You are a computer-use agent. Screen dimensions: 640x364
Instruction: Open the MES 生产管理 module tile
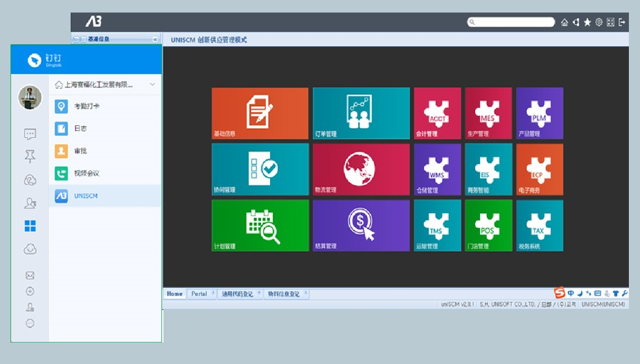pos(488,113)
